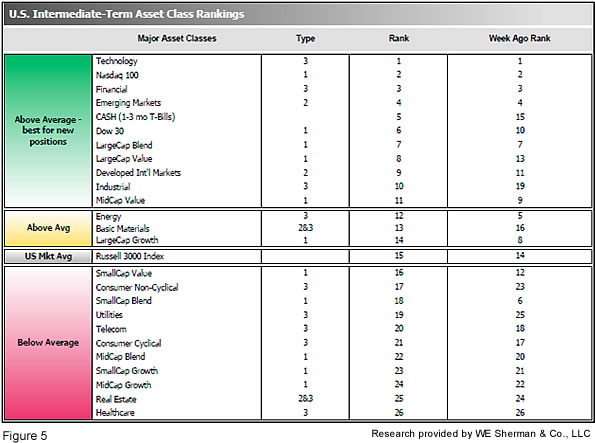Click the US Mkt Avg label
This screenshot has height=443, width=595.
point(48,256)
